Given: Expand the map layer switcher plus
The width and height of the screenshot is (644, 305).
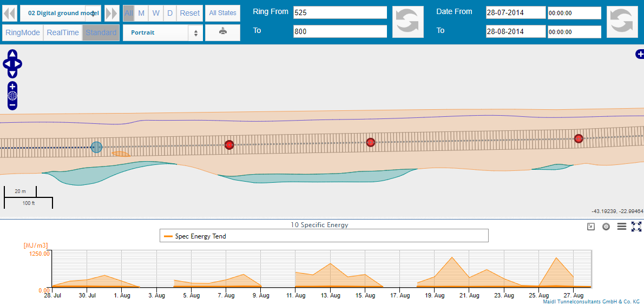Looking at the screenshot, I should [640, 54].
